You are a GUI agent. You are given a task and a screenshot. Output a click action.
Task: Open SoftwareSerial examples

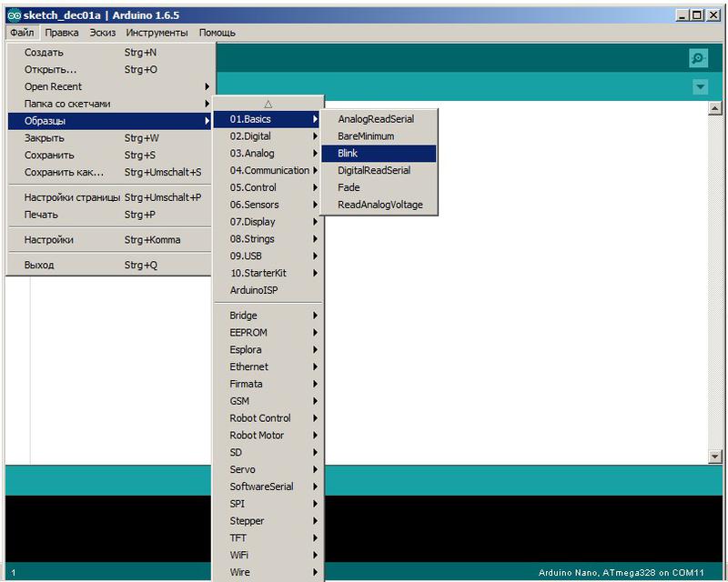268,487
